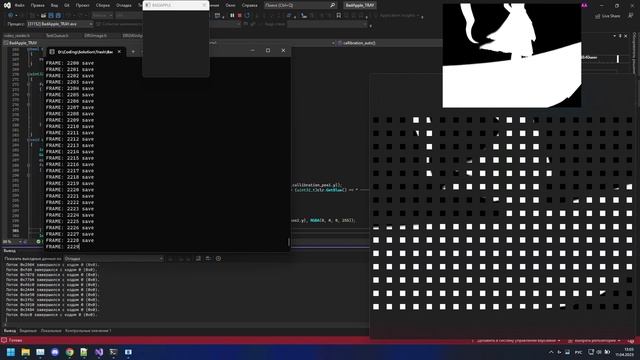Screen dimensions: 640x360
Task: Click the console window scrollbar thumb
Action: click(289, 242)
